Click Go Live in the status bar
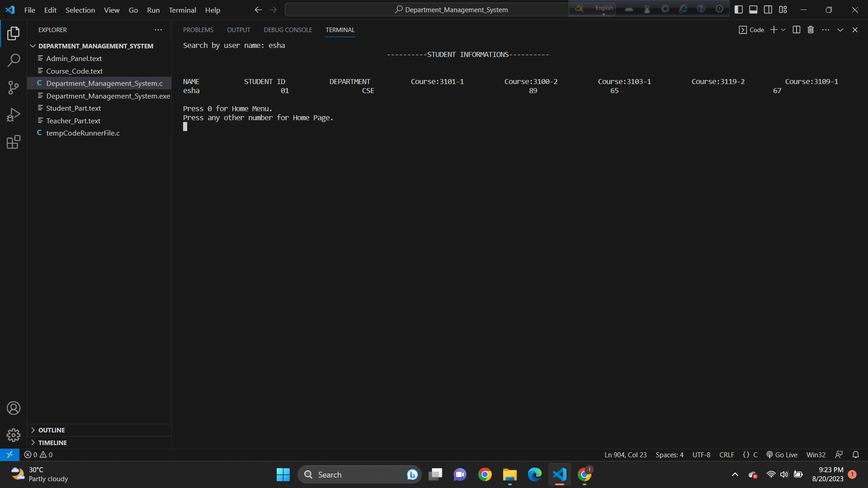Screen dimensions: 868x488 point(782,455)
